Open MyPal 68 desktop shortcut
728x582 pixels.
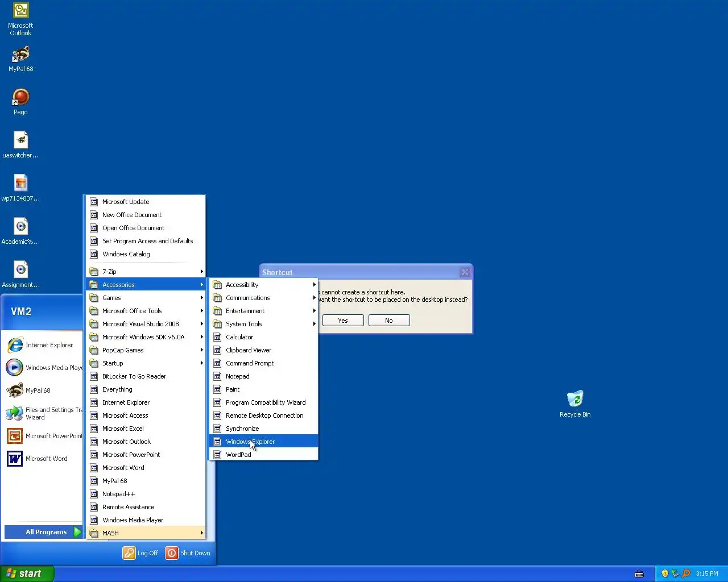[x=20, y=59]
